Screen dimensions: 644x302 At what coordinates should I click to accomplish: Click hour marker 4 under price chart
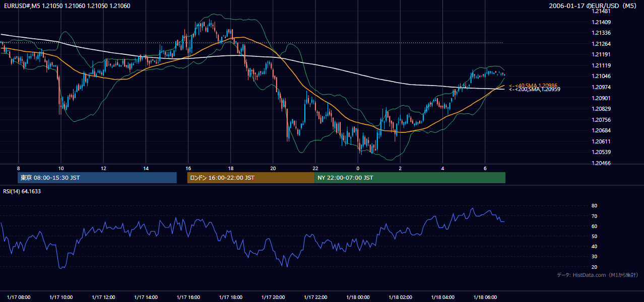(442, 168)
